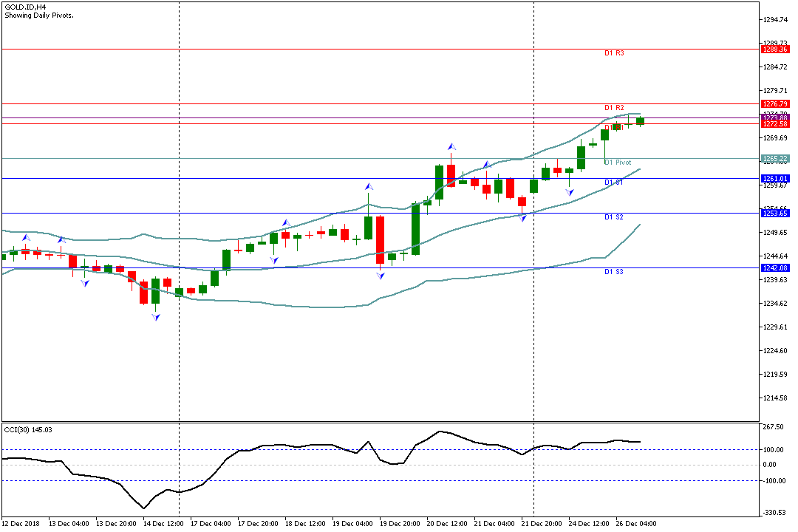Click the '12 Dec 2018' time label
The width and height of the screenshot is (798, 532).
tap(21, 524)
